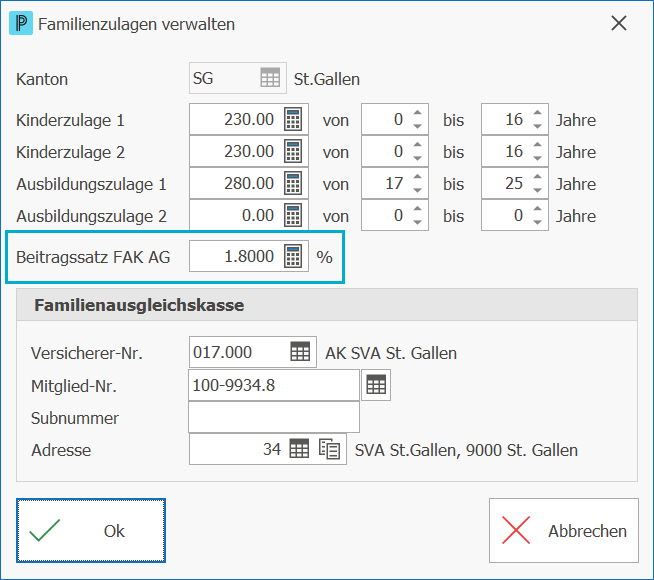Viewport: 654px width, 580px height.
Task: Click the 'Beitragssatz FAK AG' label
Action: pos(93,257)
